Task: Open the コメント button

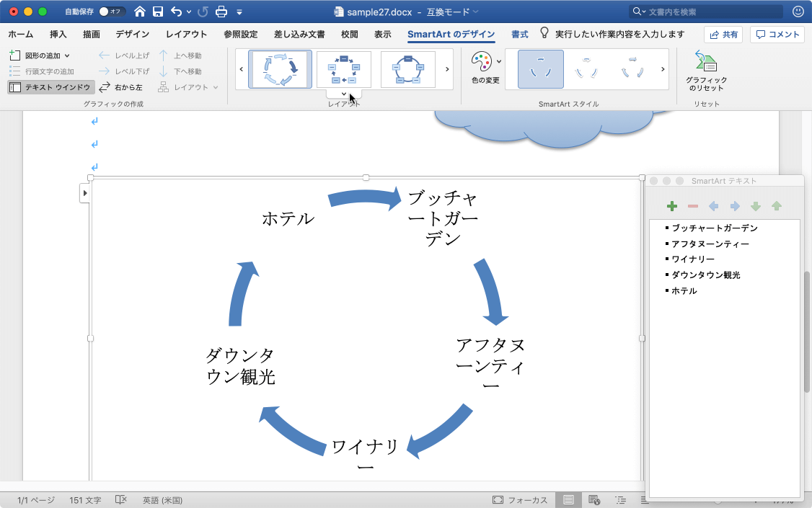Action: pyautogui.click(x=777, y=35)
